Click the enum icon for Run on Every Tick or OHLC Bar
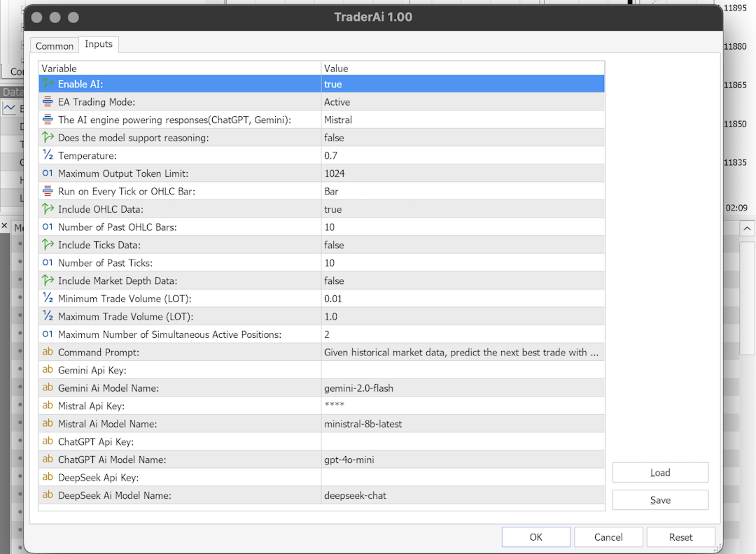The height and width of the screenshot is (554, 756). pos(48,191)
